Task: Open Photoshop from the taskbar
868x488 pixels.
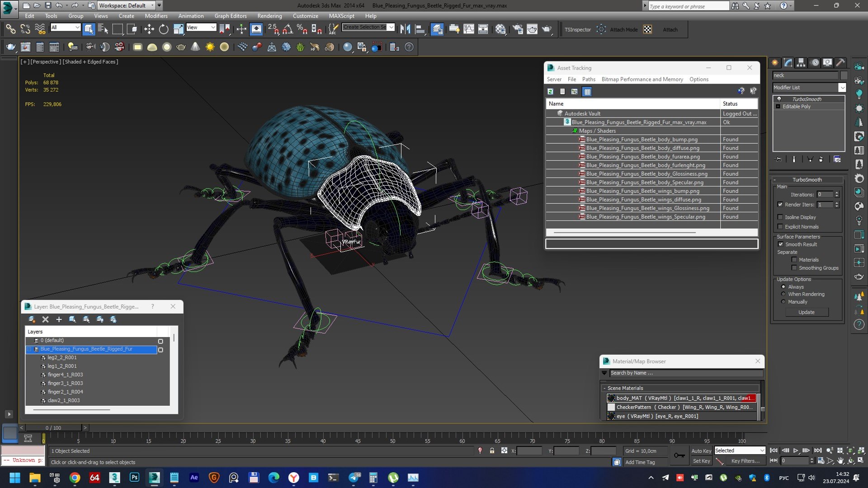Action: [134, 477]
